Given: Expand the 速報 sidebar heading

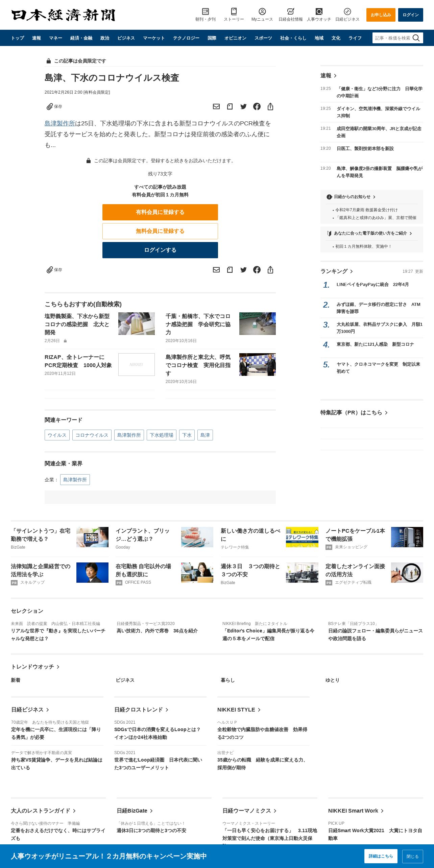Looking at the screenshot, I should pos(328,76).
